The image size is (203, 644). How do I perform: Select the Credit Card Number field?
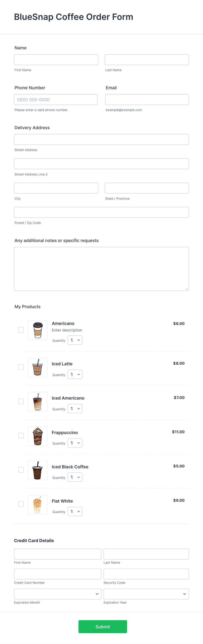(57, 574)
